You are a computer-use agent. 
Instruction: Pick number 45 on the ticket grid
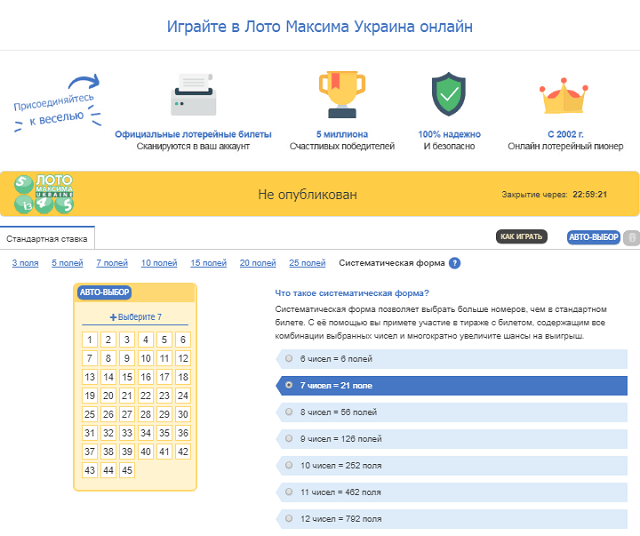click(x=127, y=470)
